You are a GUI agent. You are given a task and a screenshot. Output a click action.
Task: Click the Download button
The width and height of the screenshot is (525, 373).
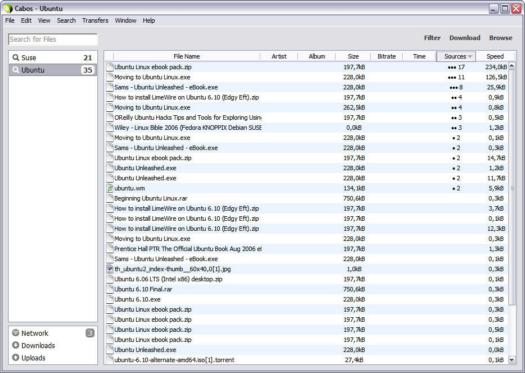[465, 38]
